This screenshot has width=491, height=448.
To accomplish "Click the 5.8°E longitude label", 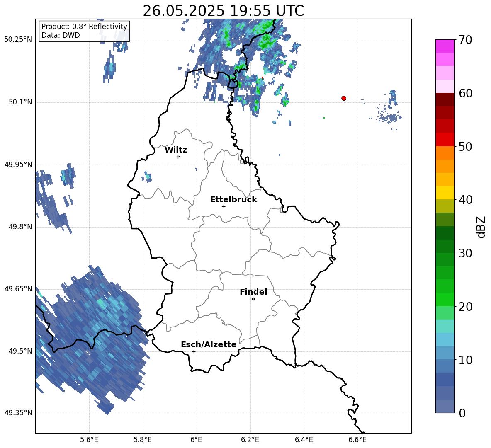I will (143, 440).
